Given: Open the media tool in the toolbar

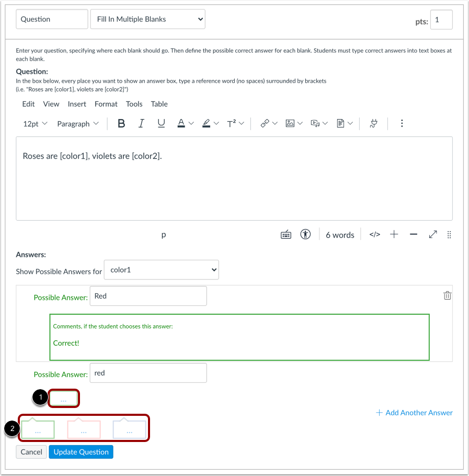Looking at the screenshot, I should tap(316, 123).
